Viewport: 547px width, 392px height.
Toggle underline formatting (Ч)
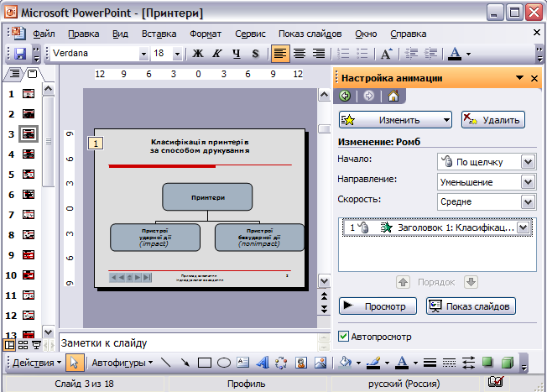point(237,54)
